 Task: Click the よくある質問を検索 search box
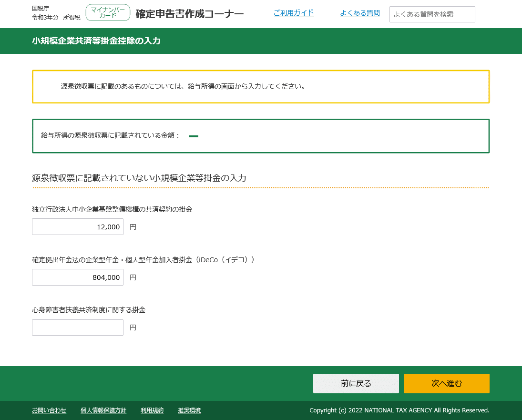431,14
